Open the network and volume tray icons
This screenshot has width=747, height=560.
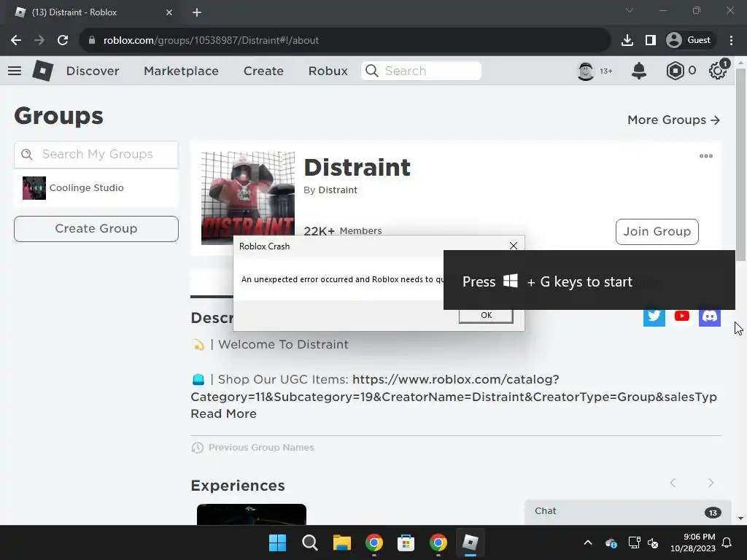(x=643, y=542)
